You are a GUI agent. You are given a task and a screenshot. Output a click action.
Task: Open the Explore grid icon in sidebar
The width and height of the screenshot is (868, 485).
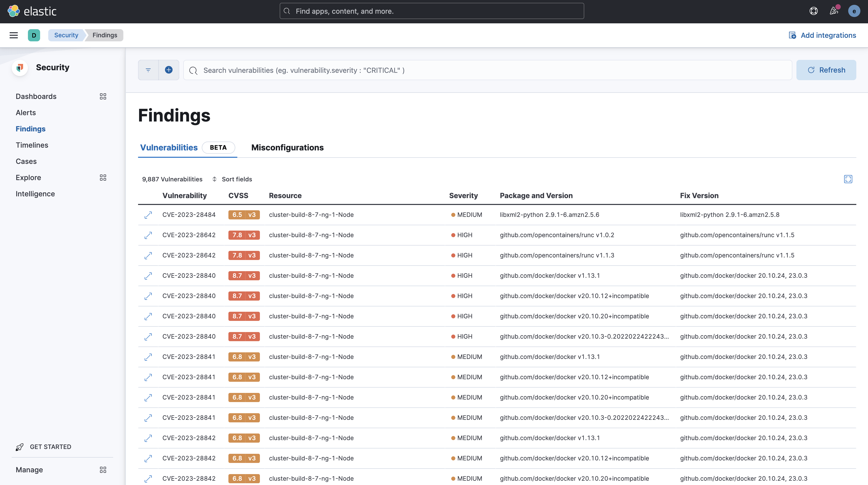[x=103, y=178]
